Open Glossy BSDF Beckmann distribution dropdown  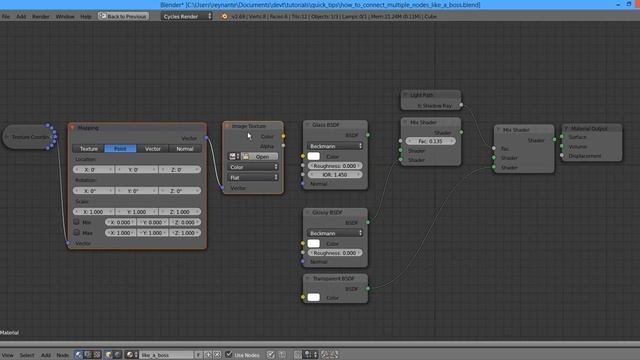pyautogui.click(x=335, y=233)
